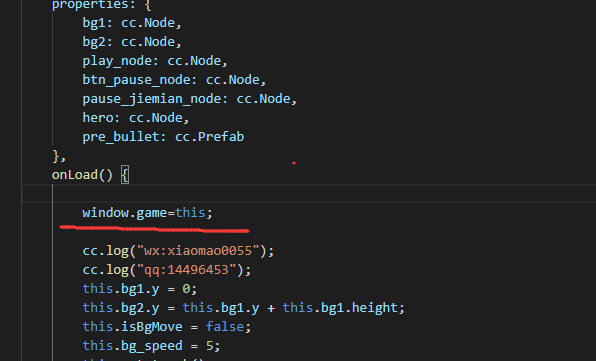Click btn_pause_node property name

tap(136, 80)
